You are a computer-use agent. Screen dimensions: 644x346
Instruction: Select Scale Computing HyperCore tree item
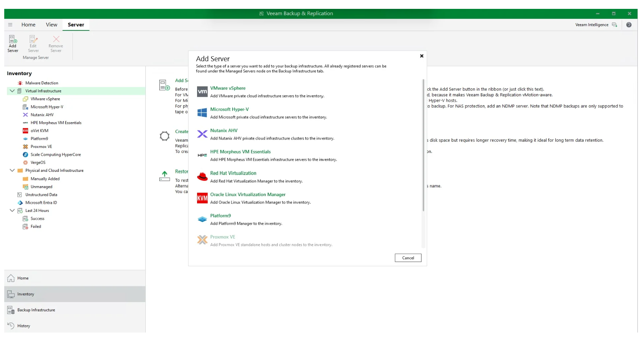(56, 155)
